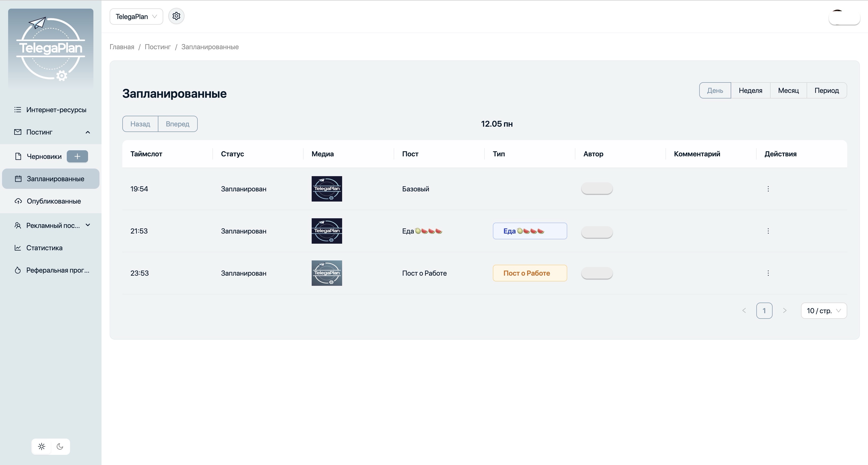Click the Назад button
Viewport: 868px width, 465px height.
pos(140,124)
